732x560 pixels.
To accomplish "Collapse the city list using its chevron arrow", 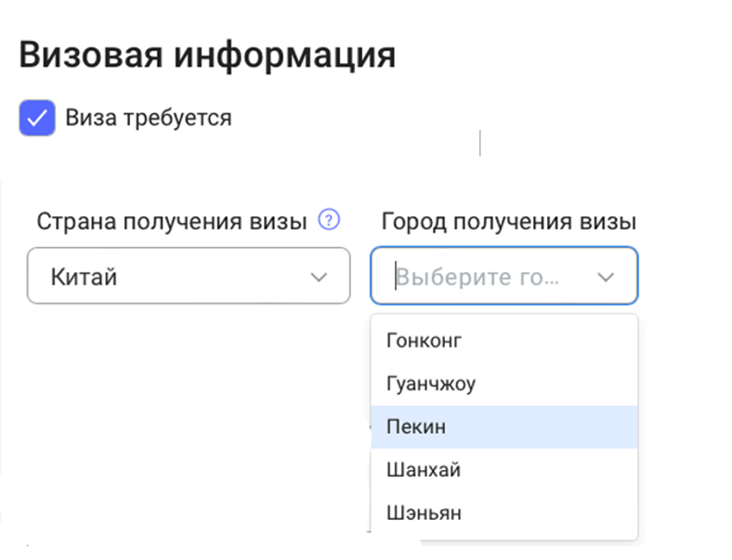I will [607, 277].
